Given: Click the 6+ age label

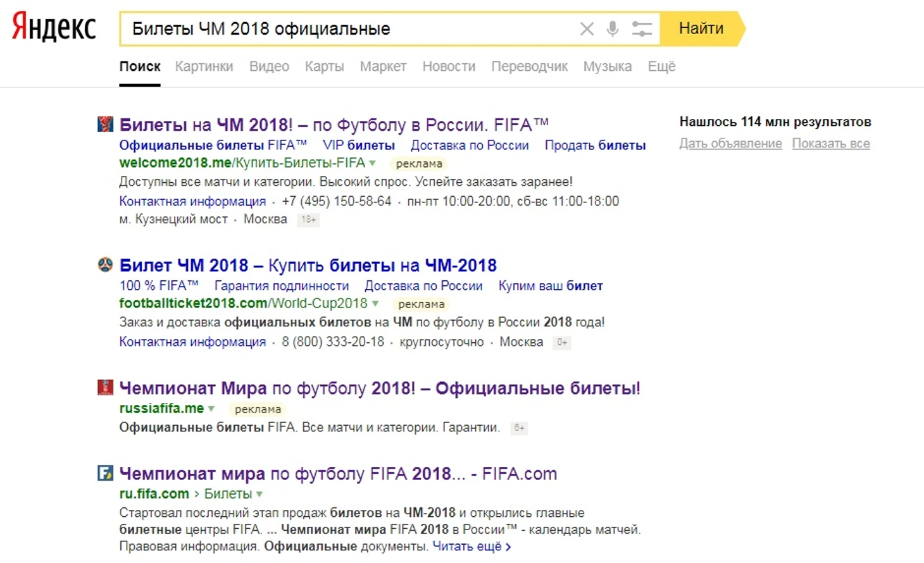Looking at the screenshot, I should (519, 428).
